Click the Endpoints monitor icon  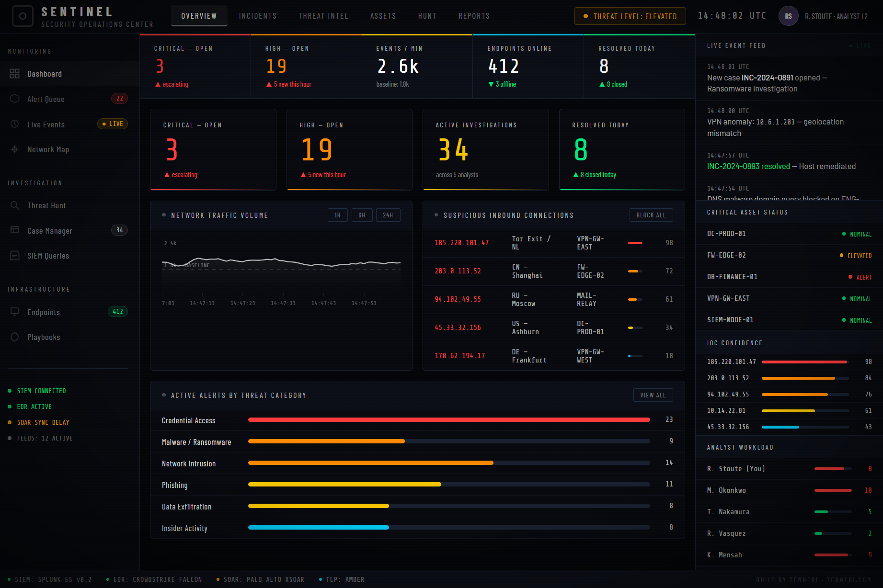[15, 312]
